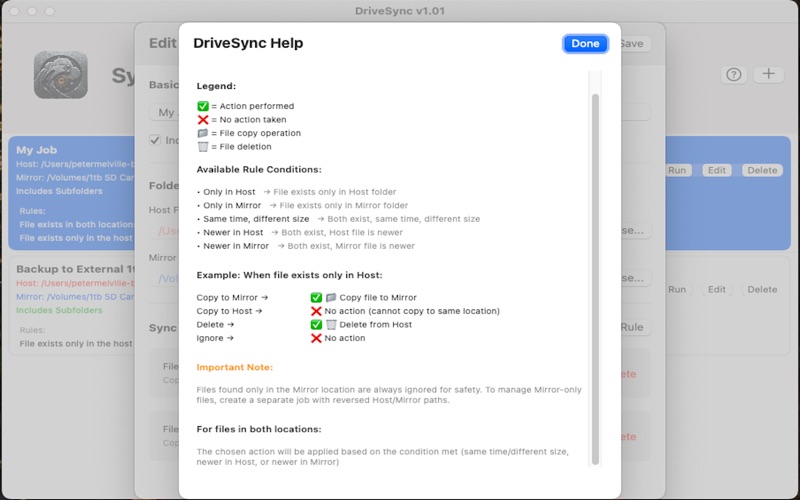Click the Done button in DriveSync Help
Viewport: 800px width, 500px height.
[x=585, y=43]
